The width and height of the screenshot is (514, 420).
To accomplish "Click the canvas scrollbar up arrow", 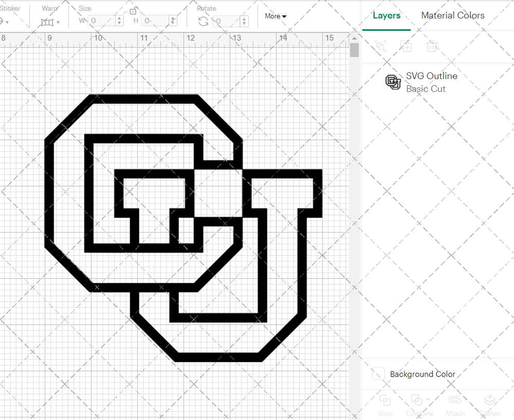I will (x=354, y=39).
